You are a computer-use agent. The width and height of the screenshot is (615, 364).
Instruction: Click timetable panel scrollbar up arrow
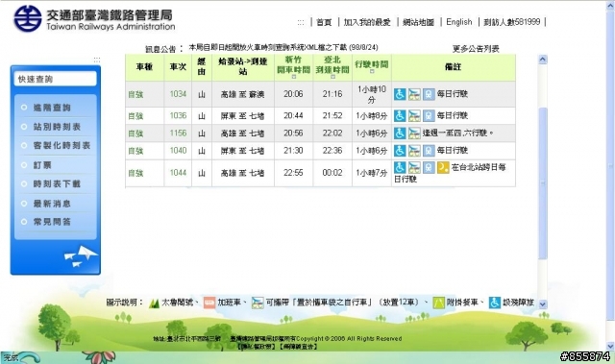pyautogui.click(x=543, y=60)
